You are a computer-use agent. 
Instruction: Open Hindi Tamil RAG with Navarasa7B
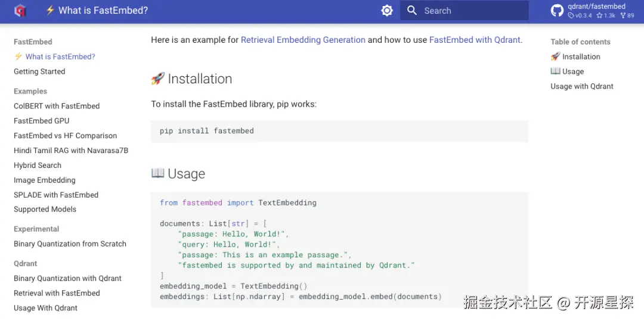click(71, 151)
